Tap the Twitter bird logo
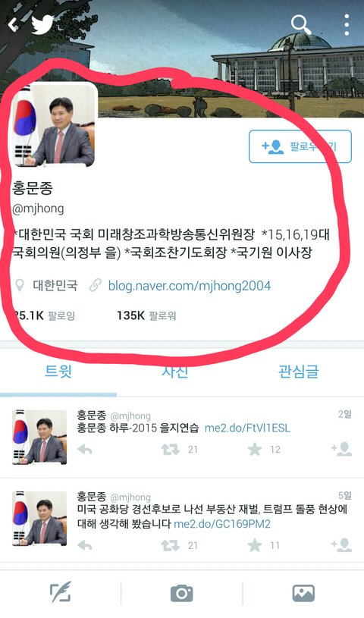The width and height of the screenshot is (364, 618). [42, 25]
